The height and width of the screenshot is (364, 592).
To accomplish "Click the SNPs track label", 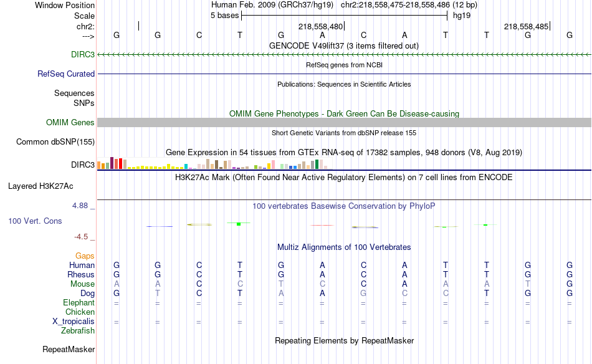I will click(84, 103).
